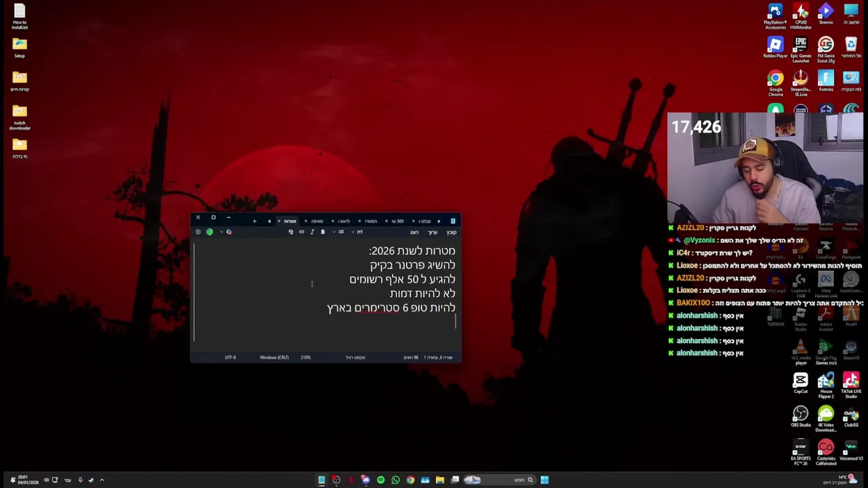Screen dimensions: 868x488
Task: Click the line 'להגיע ל 50 אלף רשומים'
Action: pyautogui.click(x=402, y=279)
